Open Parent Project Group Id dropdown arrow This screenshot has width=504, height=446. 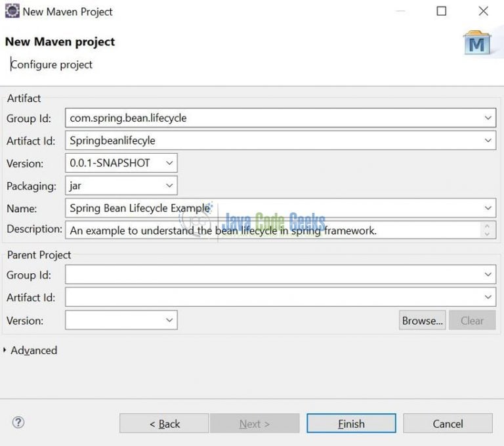click(488, 275)
